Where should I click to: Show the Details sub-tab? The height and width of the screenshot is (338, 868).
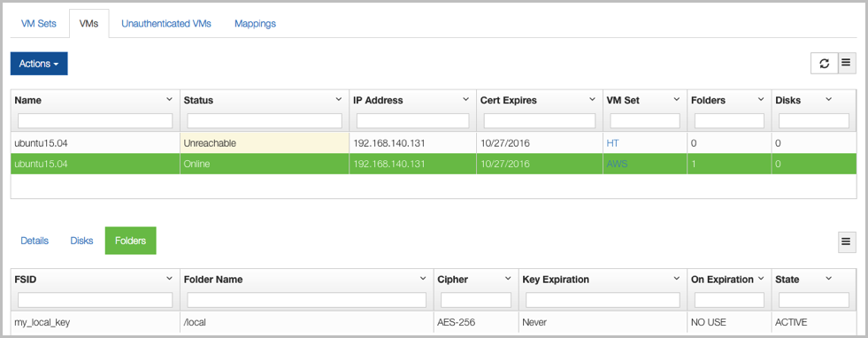[x=35, y=242]
